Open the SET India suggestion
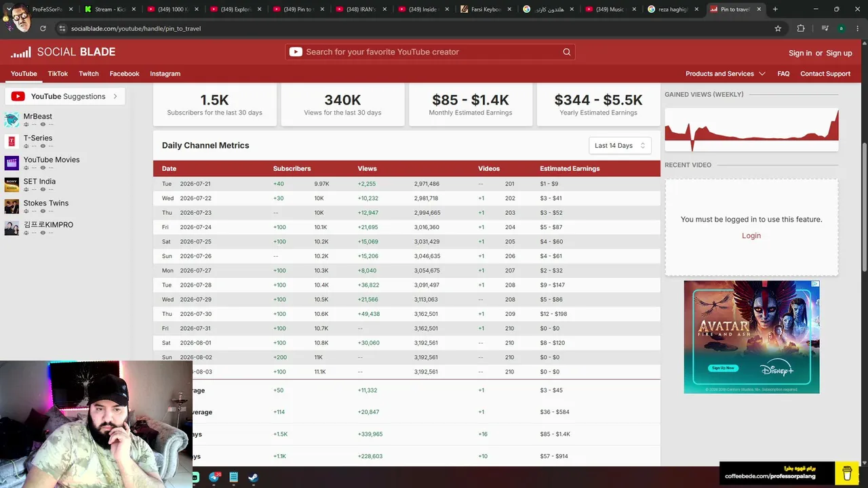Image resolution: width=868 pixels, height=488 pixels. 39,182
